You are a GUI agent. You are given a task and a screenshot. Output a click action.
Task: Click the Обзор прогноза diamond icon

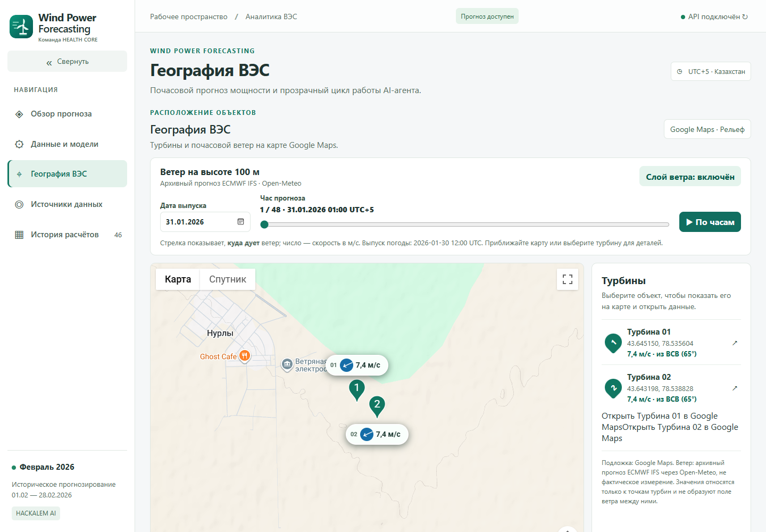point(19,114)
